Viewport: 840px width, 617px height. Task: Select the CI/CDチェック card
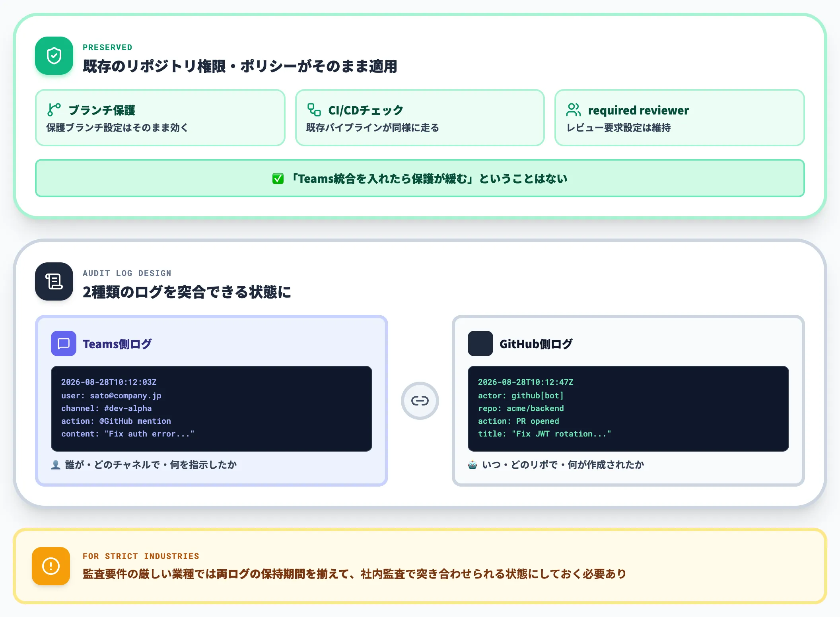click(420, 118)
